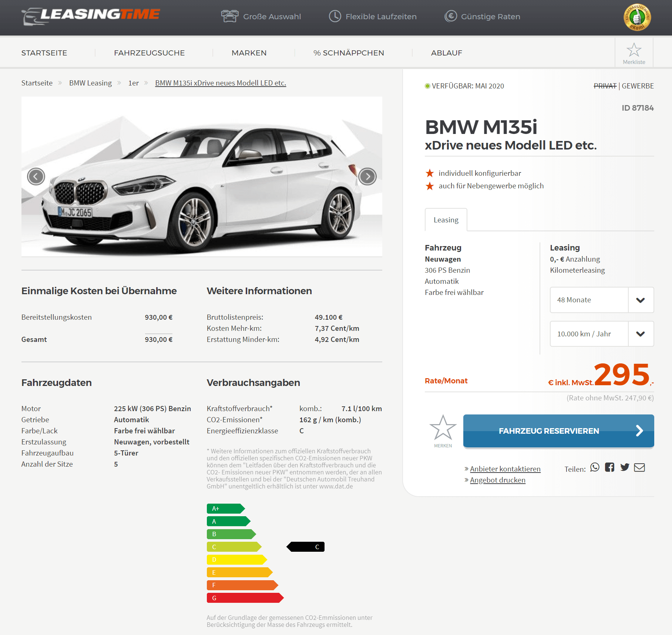Screen dimensions: 672x635
Task: Click the Flexible Laufzeiten clock icon
Action: tap(335, 16)
